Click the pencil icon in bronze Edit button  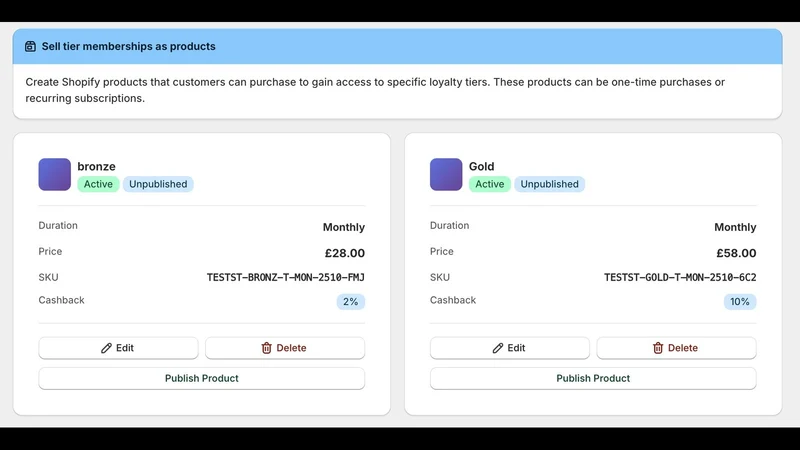106,348
